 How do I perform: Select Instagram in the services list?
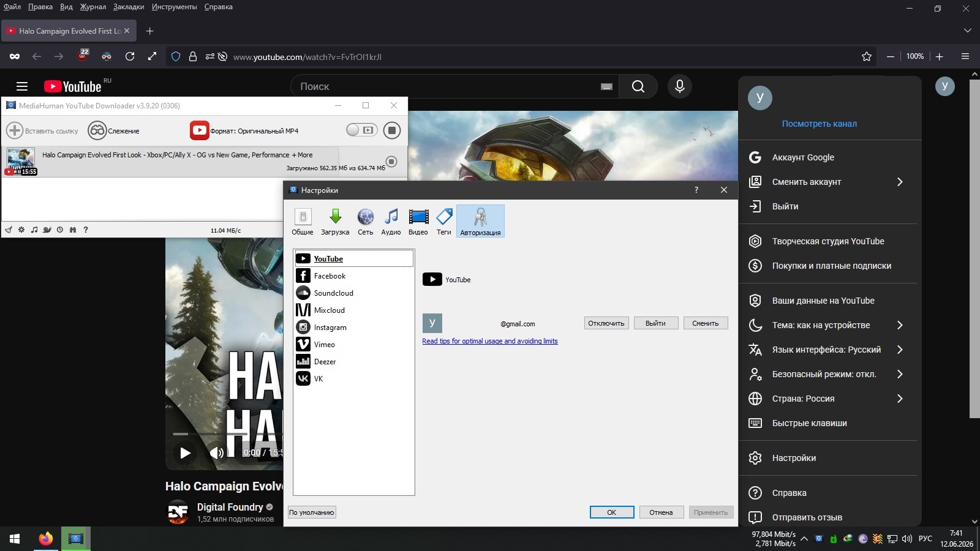[x=354, y=328]
